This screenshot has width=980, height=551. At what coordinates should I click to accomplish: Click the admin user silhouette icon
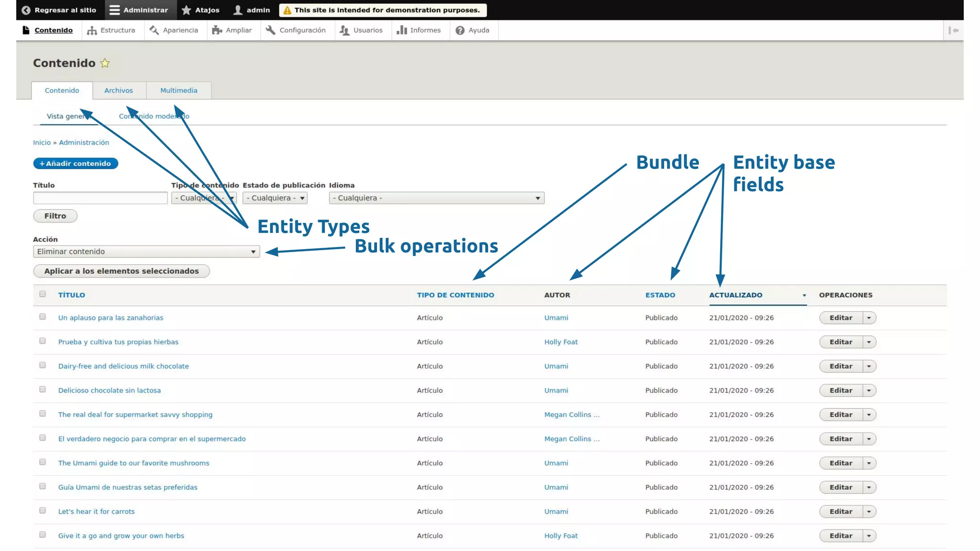click(x=238, y=10)
